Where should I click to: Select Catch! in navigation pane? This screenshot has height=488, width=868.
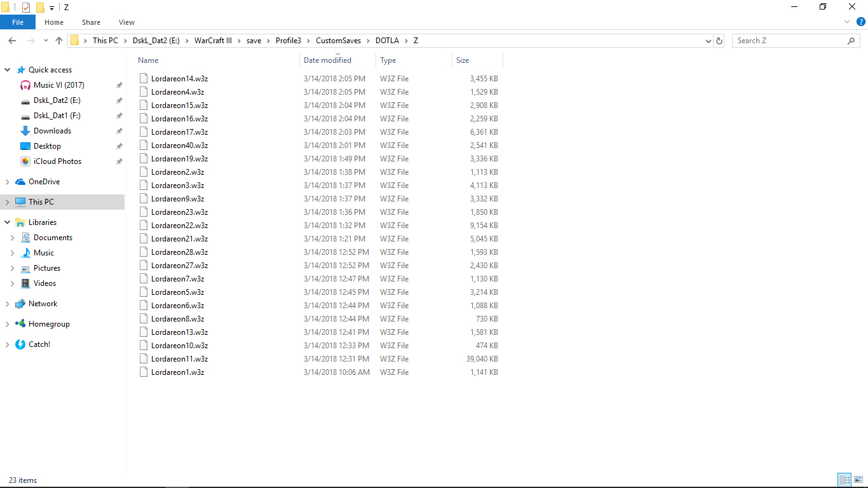(39, 344)
